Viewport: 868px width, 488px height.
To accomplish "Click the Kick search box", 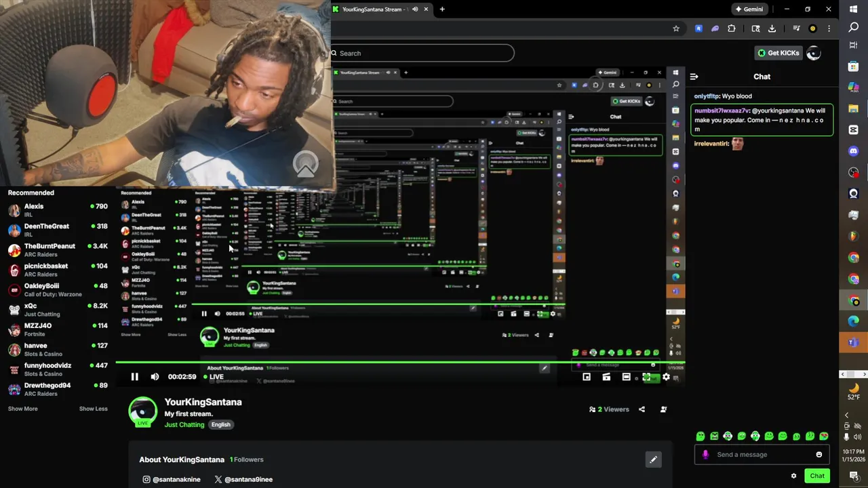I will coord(422,53).
